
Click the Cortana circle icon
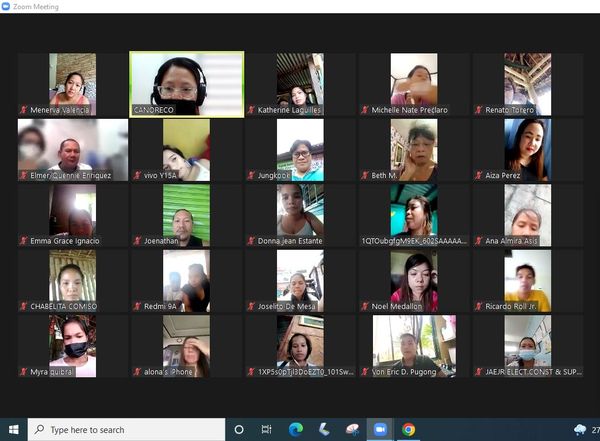[x=239, y=429]
